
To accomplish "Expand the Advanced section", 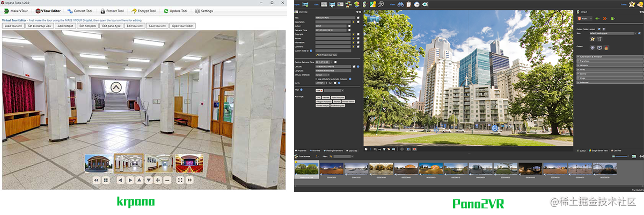I will 610,82.
